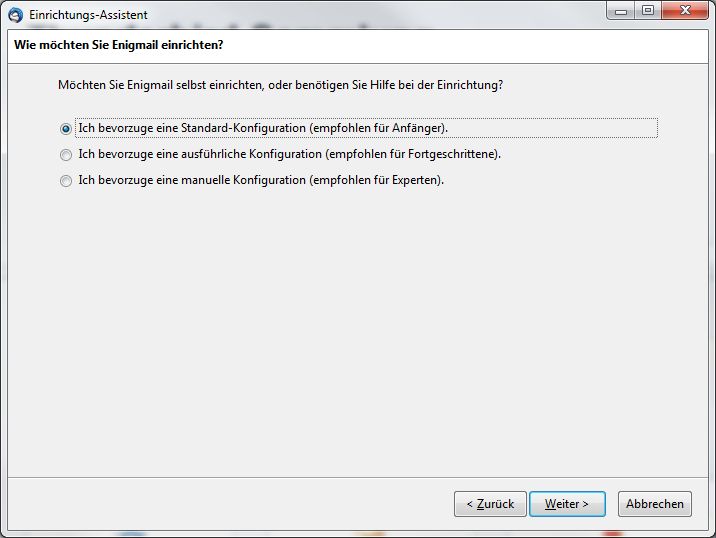
Task: Click the empty space left of the Zurück button
Action: point(250,504)
